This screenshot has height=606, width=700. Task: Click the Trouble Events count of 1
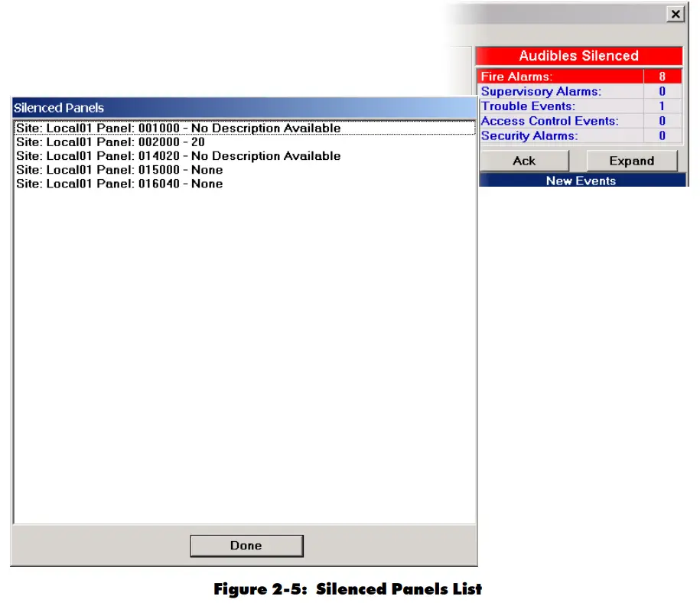click(x=661, y=106)
